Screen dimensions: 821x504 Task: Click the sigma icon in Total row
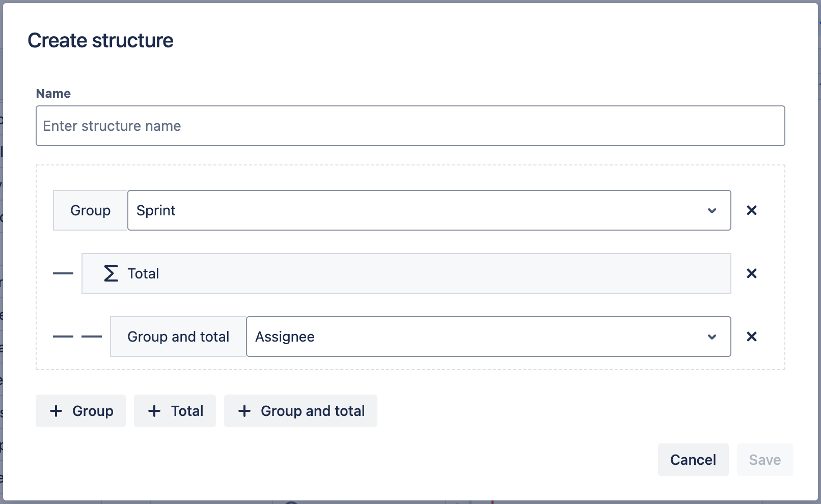click(x=111, y=273)
